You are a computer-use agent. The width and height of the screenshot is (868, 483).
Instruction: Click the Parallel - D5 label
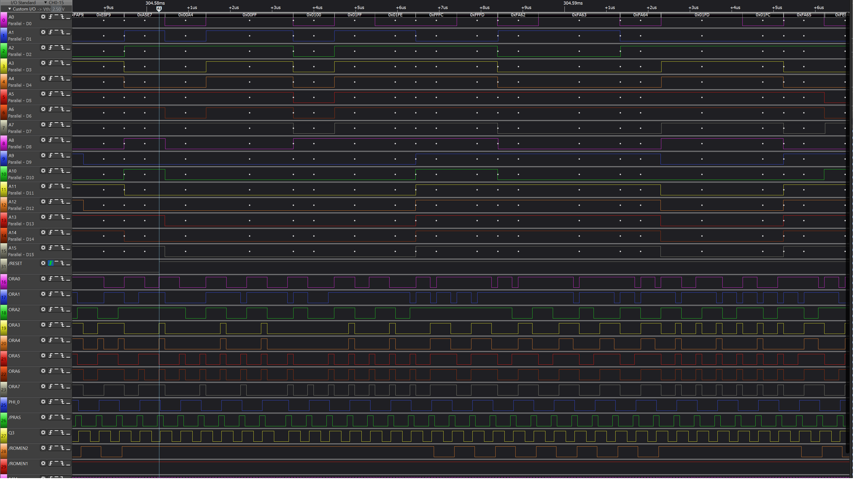20,100
